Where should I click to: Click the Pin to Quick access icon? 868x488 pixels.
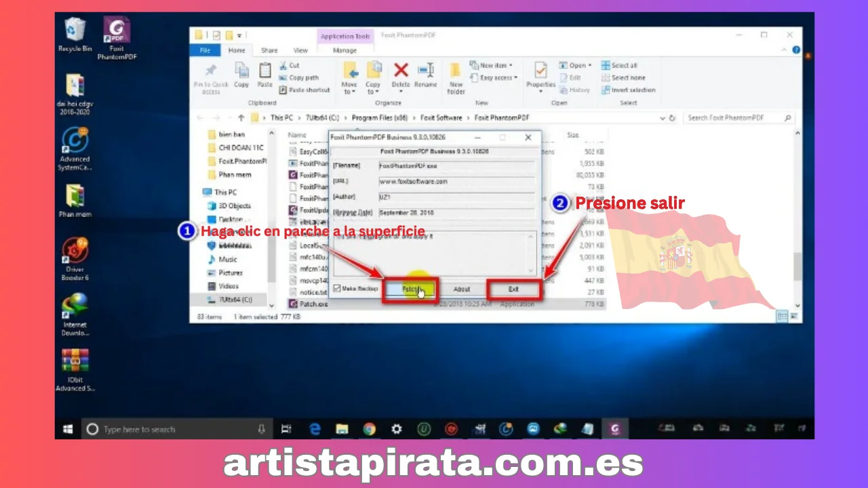point(210,70)
